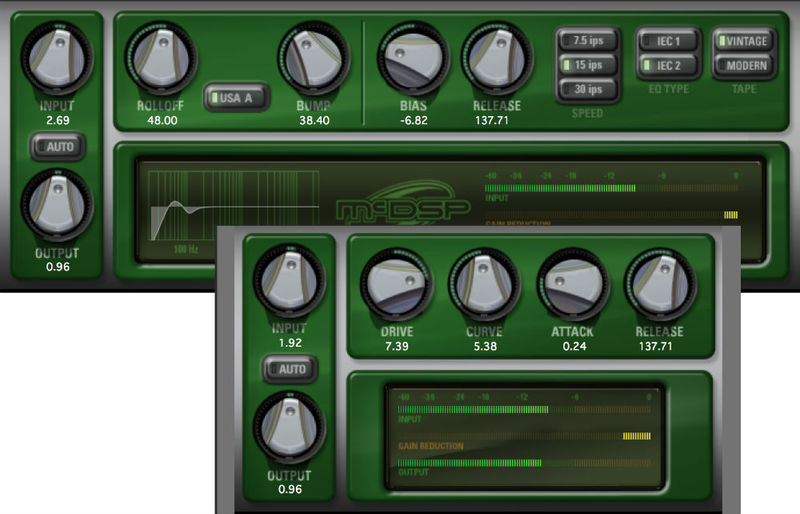The image size is (800, 514).
Task: Click the Output level meter in the compressor window
Action: coord(524,463)
